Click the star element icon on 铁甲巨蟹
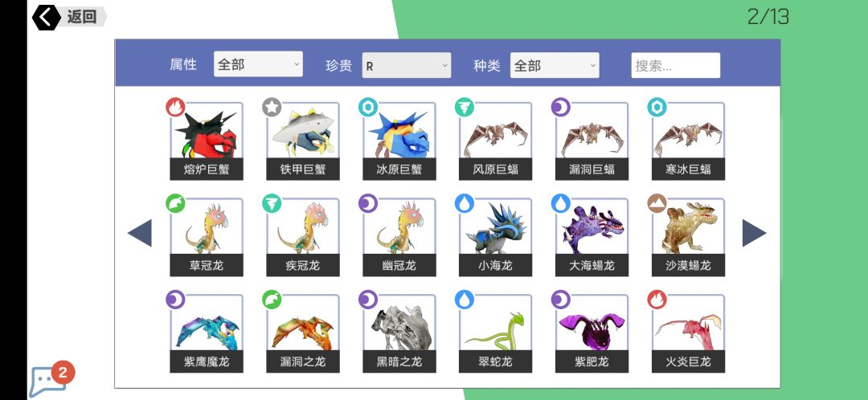 coord(272,107)
